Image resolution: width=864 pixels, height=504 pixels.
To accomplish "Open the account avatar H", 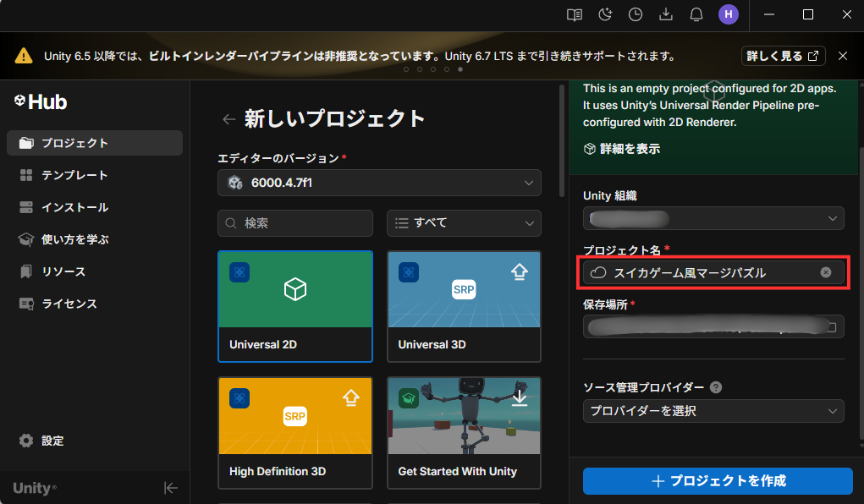I will [x=729, y=14].
